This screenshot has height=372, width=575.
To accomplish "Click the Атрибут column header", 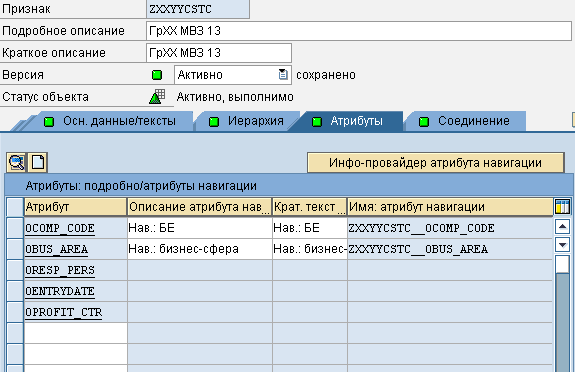I will tap(76, 207).
